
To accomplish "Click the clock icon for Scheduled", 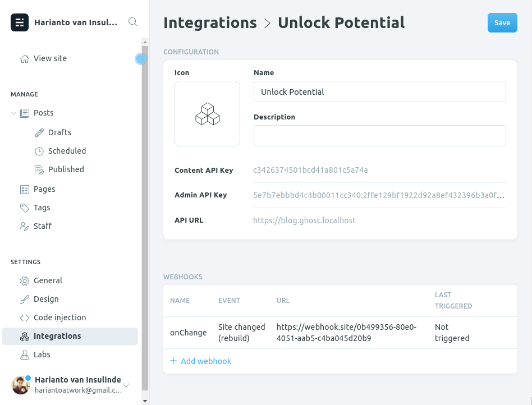I will click(39, 151).
